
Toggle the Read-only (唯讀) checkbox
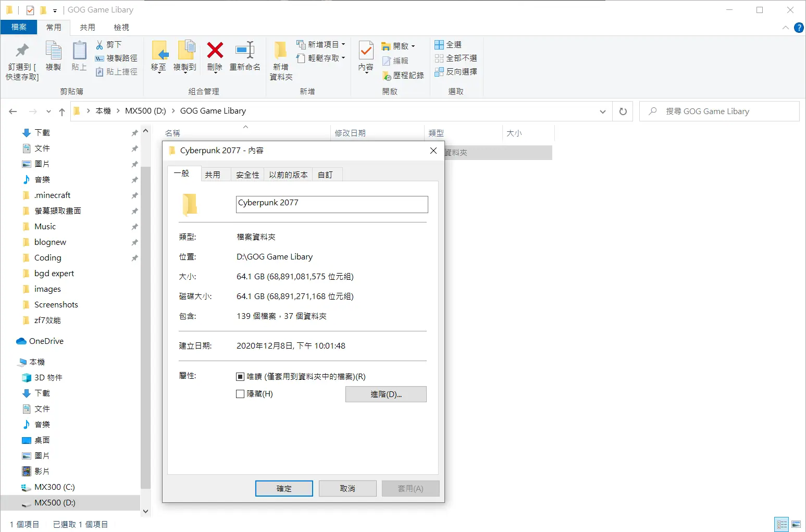pyautogui.click(x=240, y=377)
